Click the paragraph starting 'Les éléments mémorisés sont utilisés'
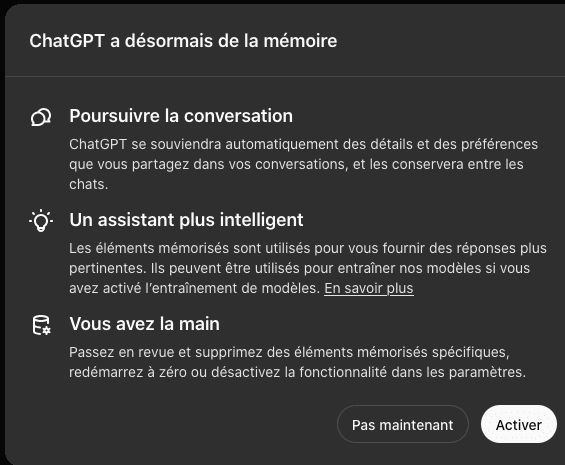 [x=308, y=268]
